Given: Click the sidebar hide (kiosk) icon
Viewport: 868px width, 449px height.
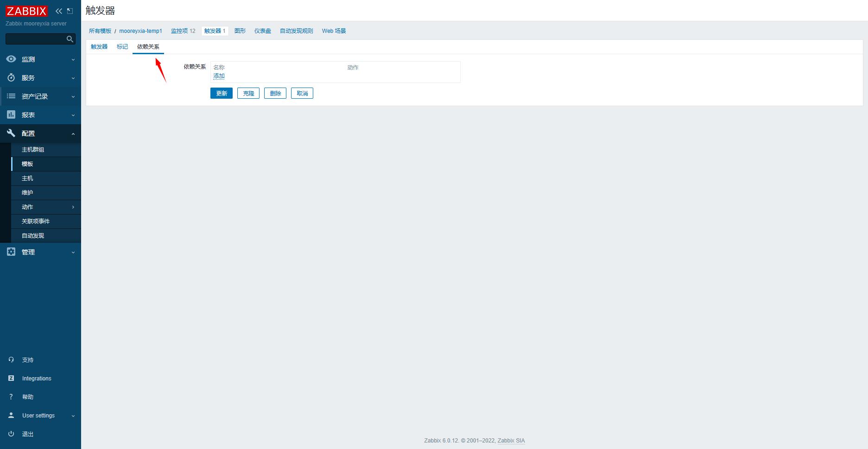Looking at the screenshot, I should [70, 11].
